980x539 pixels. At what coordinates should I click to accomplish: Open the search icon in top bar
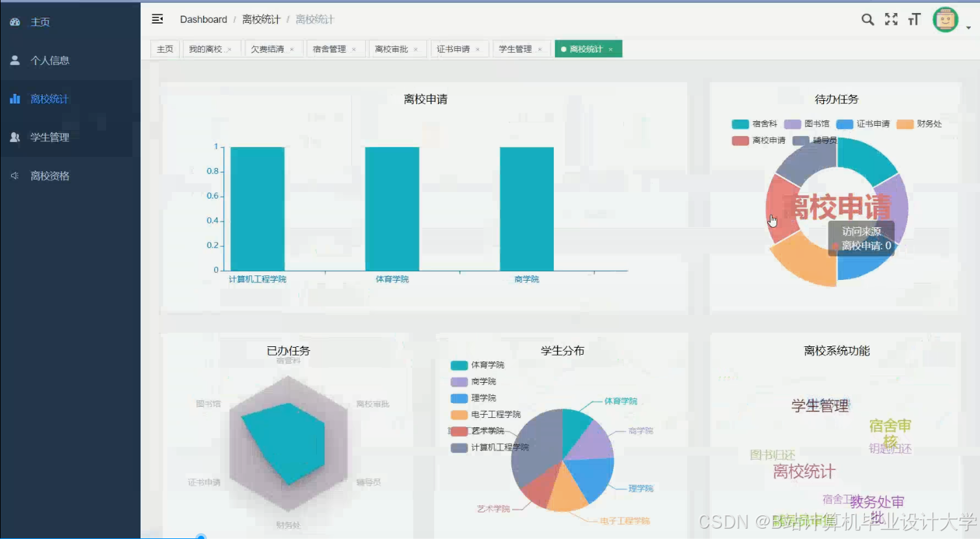tap(867, 20)
